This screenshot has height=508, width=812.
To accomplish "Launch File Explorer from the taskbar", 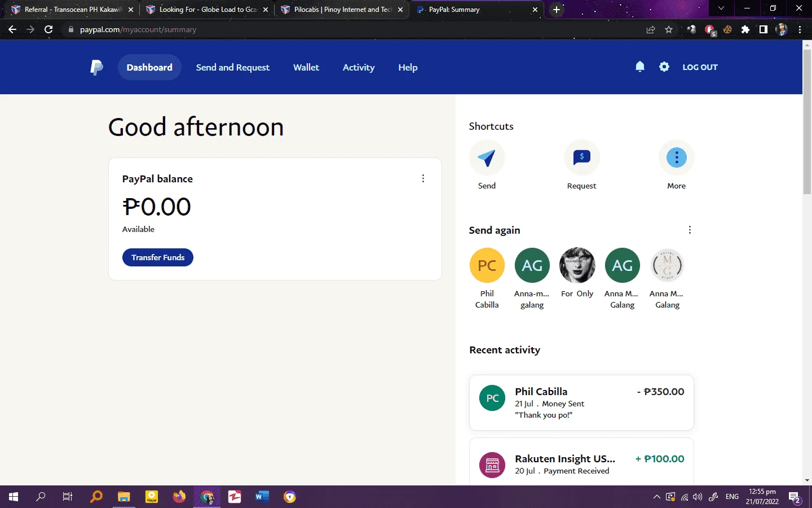I will click(x=123, y=497).
